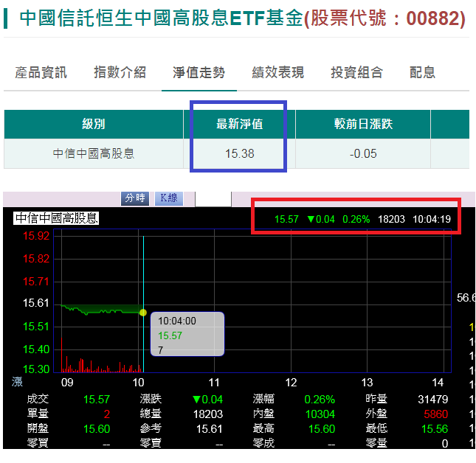Image resolution: width=476 pixels, height=463 pixels.
Task: Click the 10:04:19 timestamp in chart header
Action: (432, 219)
